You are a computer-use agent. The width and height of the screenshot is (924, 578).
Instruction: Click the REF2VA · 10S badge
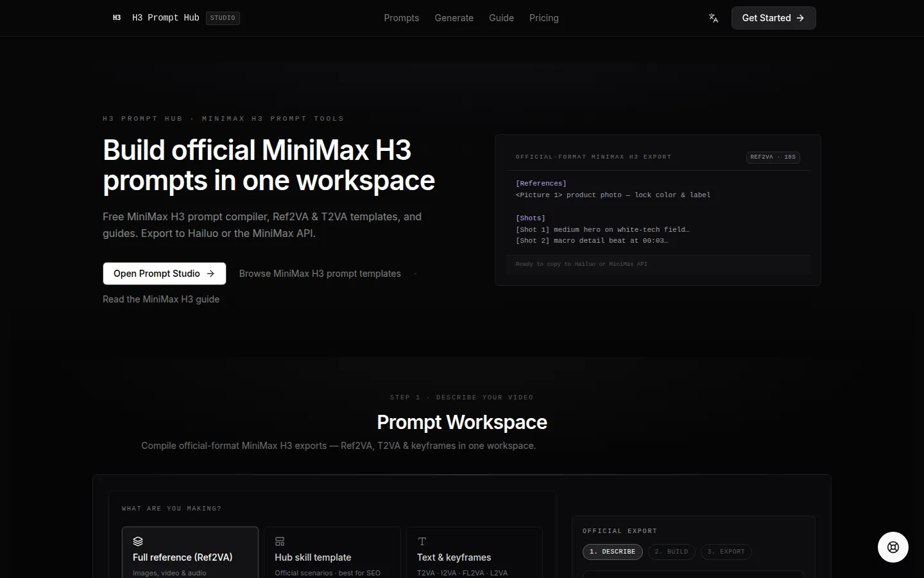773,157
